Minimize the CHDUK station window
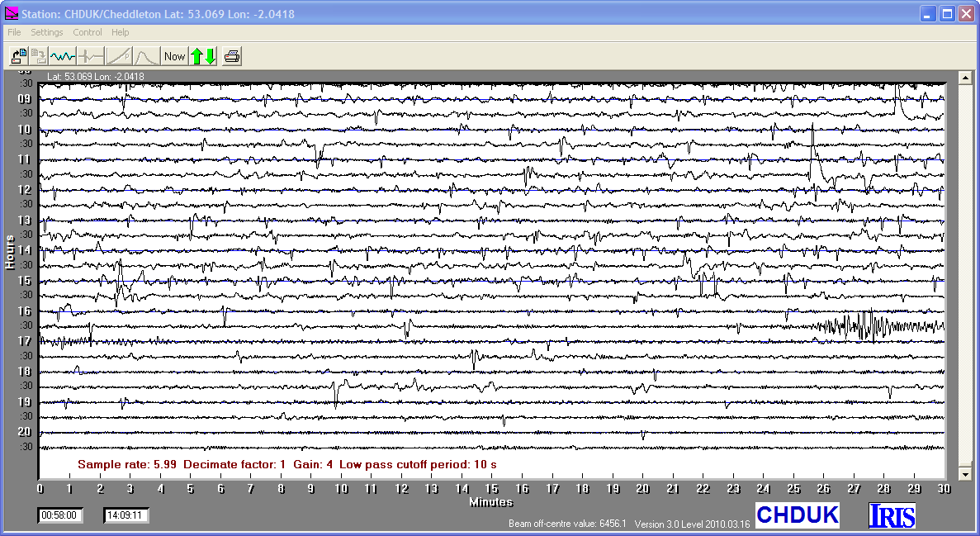980x536 pixels. tap(927, 14)
